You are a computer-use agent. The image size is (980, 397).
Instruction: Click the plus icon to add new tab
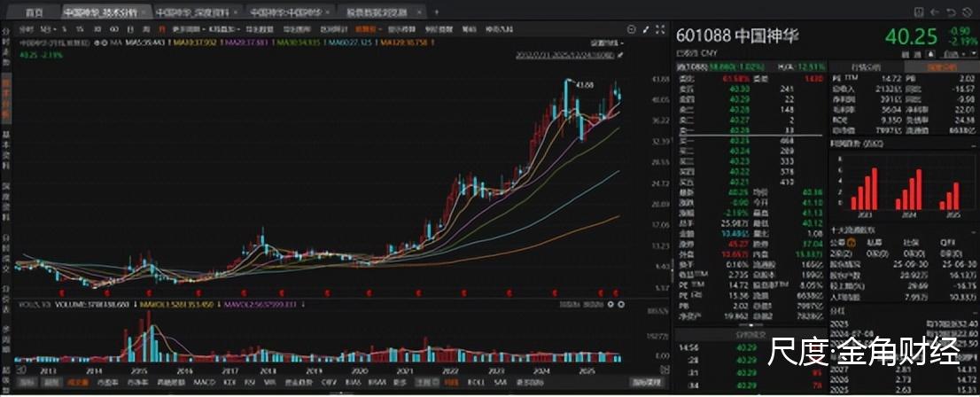click(437, 13)
